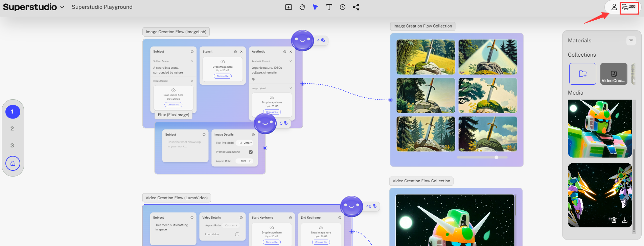Screen dimensions: 644x246
Task: Switch to page 1 in sidebar
Action: (12, 112)
